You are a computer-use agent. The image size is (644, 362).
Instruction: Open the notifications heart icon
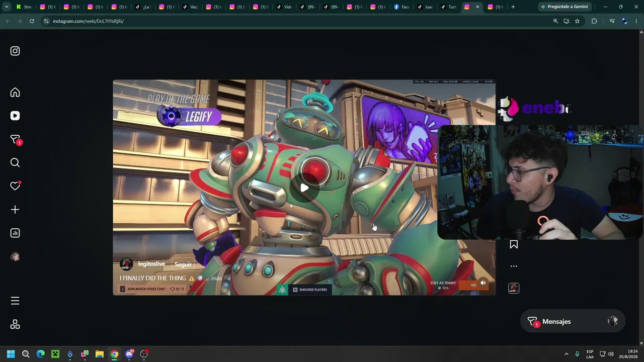coord(15,186)
